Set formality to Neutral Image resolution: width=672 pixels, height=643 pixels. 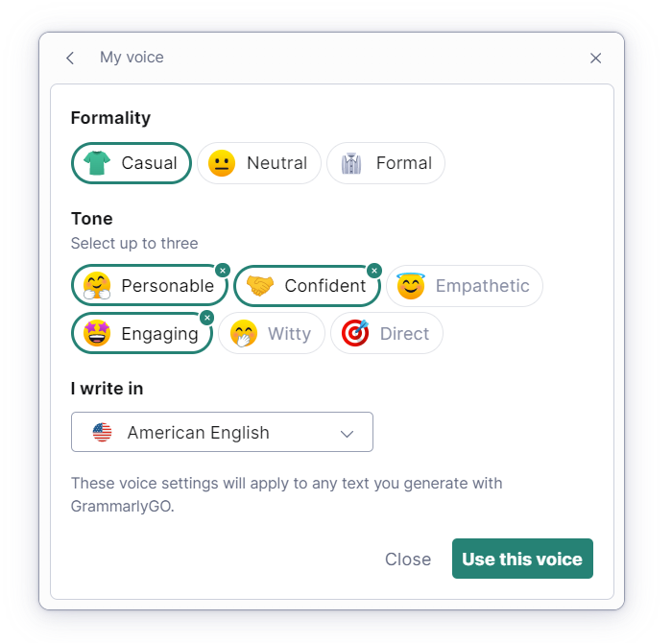(x=259, y=163)
